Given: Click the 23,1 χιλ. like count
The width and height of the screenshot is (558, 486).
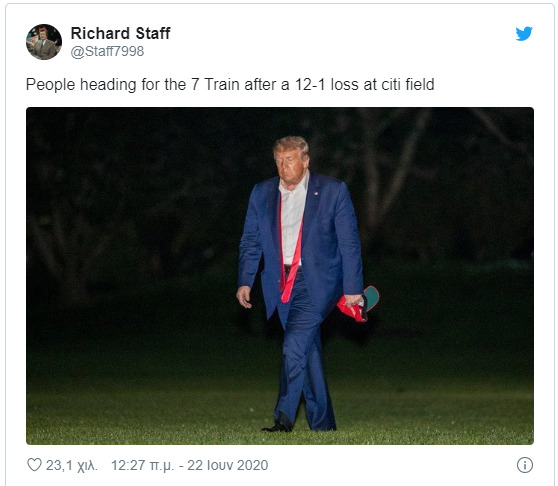Looking at the screenshot, I should [72, 465].
